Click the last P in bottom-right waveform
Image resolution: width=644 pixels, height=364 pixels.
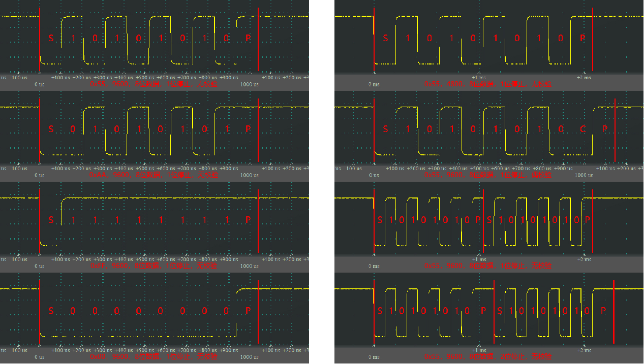click(603, 311)
